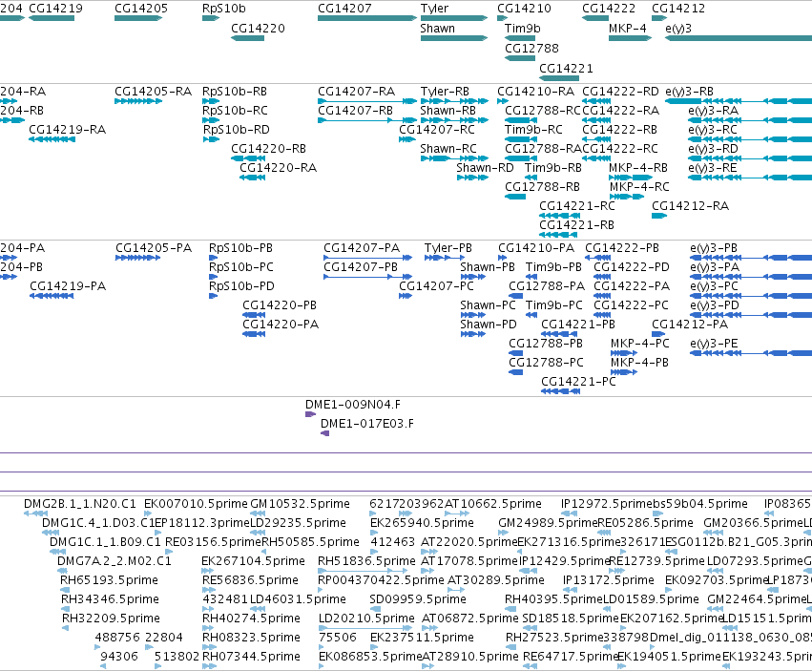812x671 pixels.
Task: Select transcript CG14219-RA
Action: [x=68, y=130]
